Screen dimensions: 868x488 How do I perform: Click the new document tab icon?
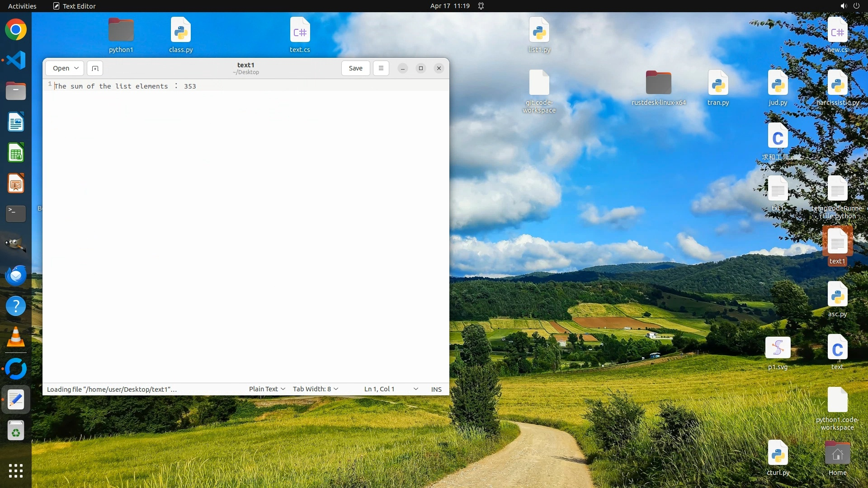coord(95,68)
